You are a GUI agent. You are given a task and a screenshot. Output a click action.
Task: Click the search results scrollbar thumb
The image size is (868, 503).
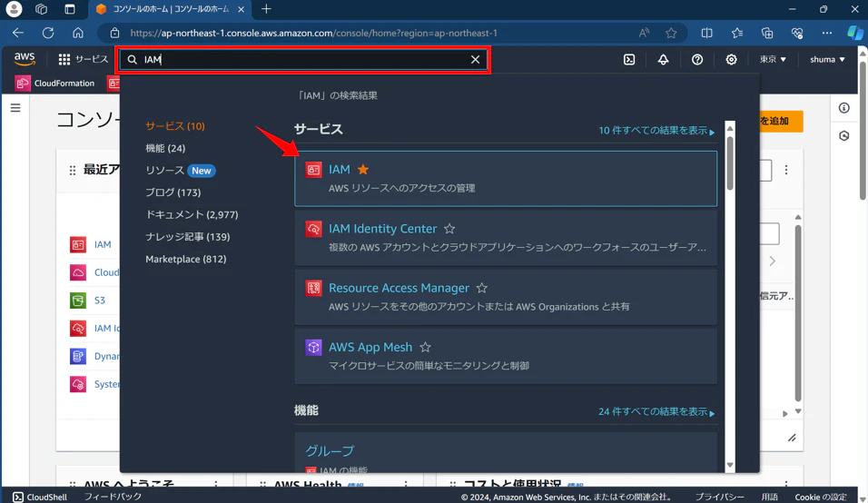coord(730,163)
